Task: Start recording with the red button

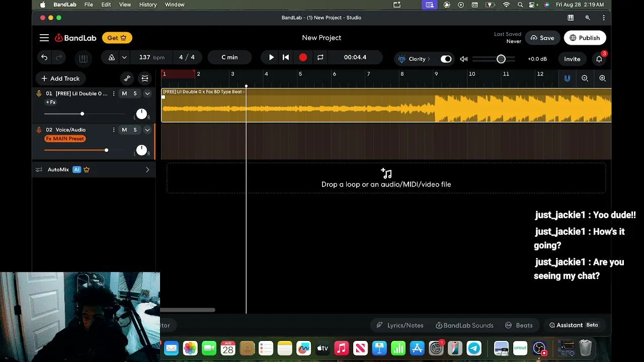Action: click(x=303, y=57)
